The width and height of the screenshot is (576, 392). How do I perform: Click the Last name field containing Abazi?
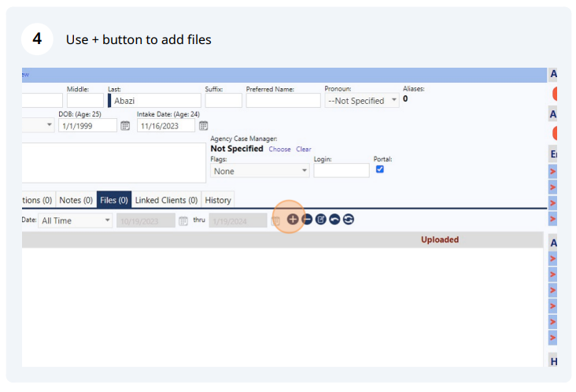pyautogui.click(x=154, y=101)
